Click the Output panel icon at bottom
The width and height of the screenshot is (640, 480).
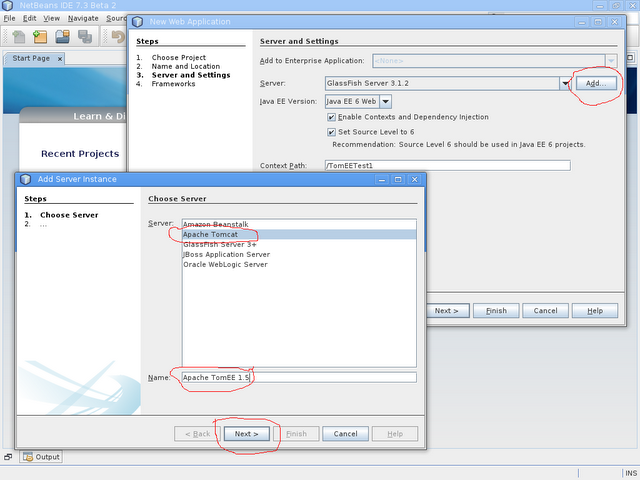(x=28, y=457)
